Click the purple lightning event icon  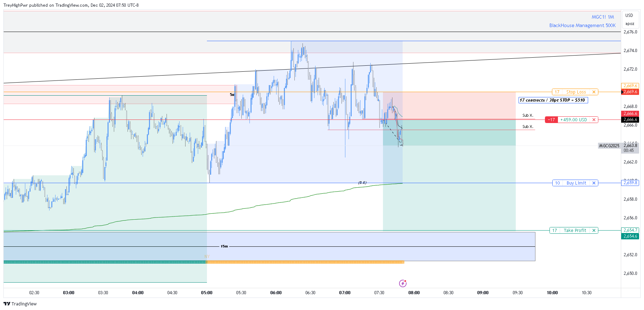coord(403,283)
